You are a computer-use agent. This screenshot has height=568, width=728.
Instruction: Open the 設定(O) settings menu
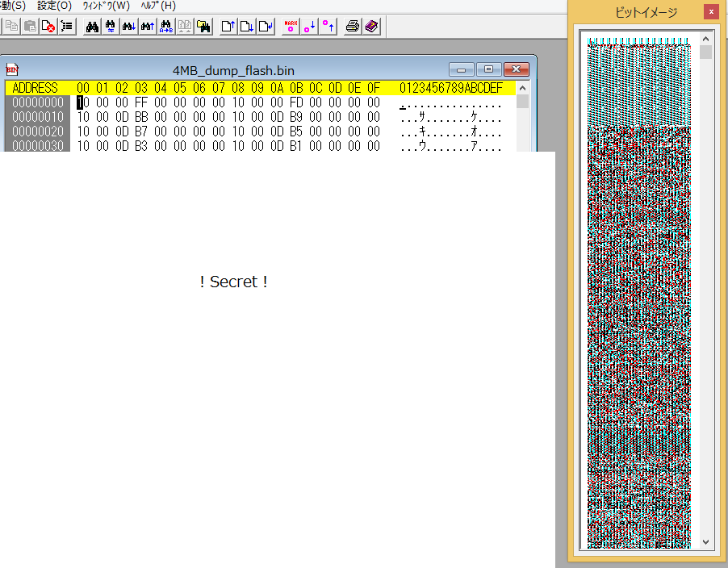click(54, 6)
